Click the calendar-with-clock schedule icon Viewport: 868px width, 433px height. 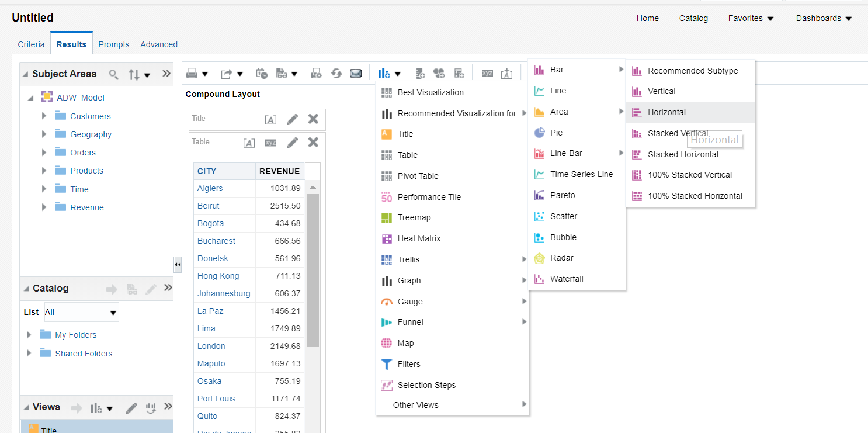pyautogui.click(x=262, y=74)
